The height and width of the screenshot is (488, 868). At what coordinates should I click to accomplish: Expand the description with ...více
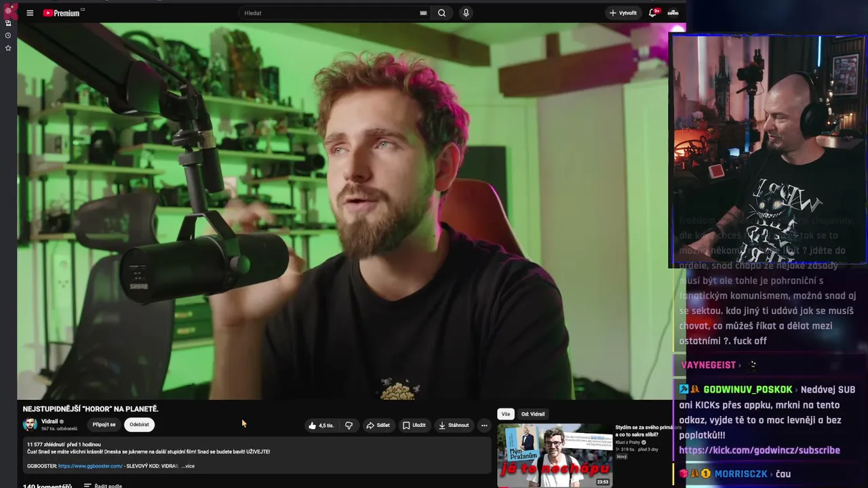(188, 466)
